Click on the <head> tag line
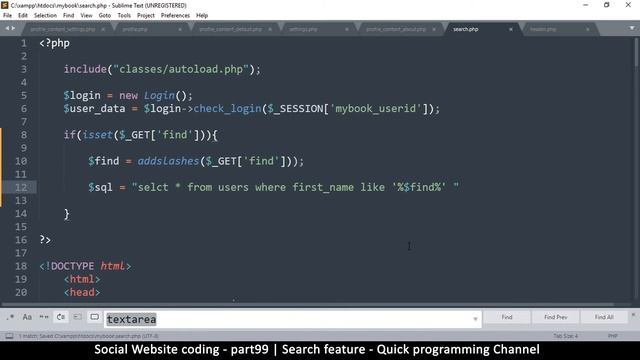Viewport: 640px width, 360px height. click(x=82, y=292)
